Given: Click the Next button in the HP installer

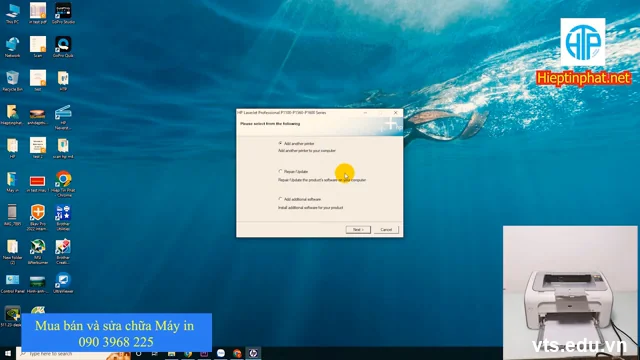Looking at the screenshot, I should (x=358, y=230).
